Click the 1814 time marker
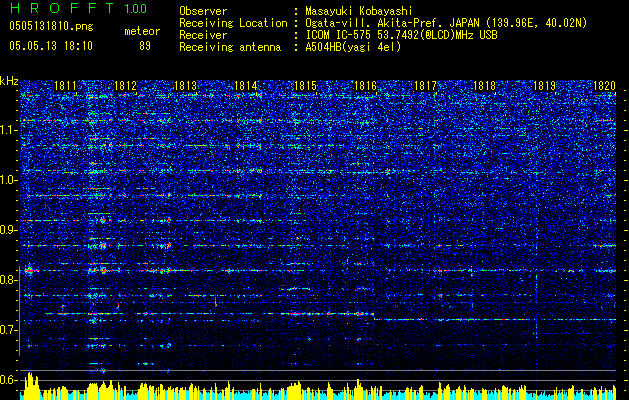The width and height of the screenshot is (629, 400). (245, 86)
